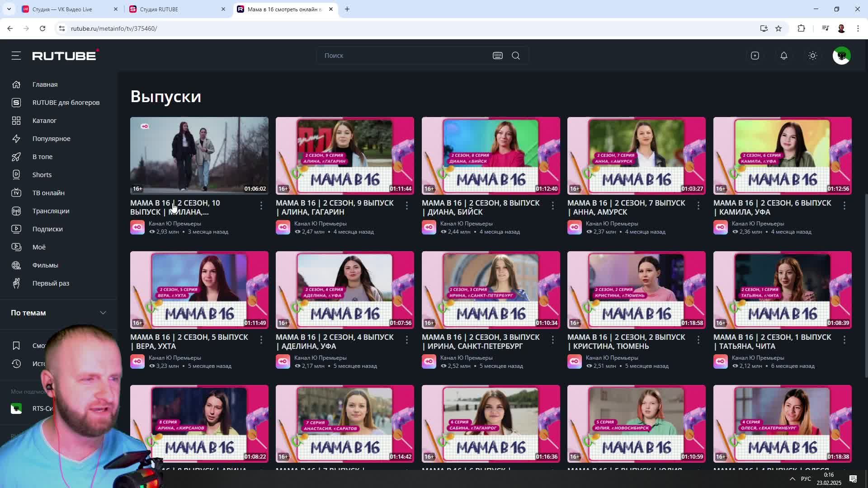Open Windows notification center icon

coord(853,479)
